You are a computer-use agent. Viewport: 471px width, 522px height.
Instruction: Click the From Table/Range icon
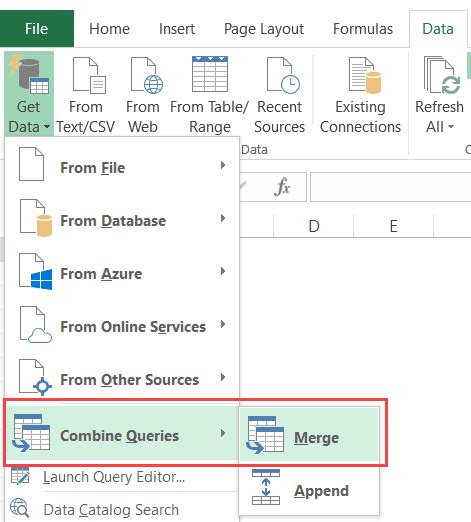(x=210, y=74)
